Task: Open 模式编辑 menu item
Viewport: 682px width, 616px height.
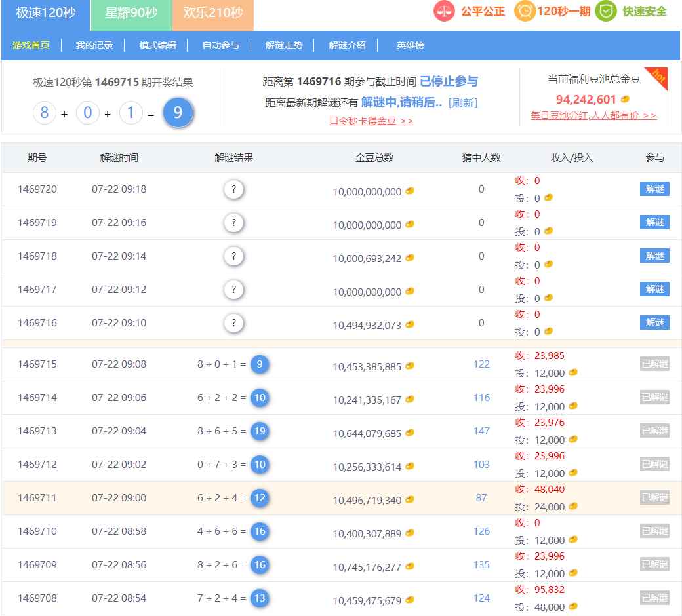Action: 157,45
